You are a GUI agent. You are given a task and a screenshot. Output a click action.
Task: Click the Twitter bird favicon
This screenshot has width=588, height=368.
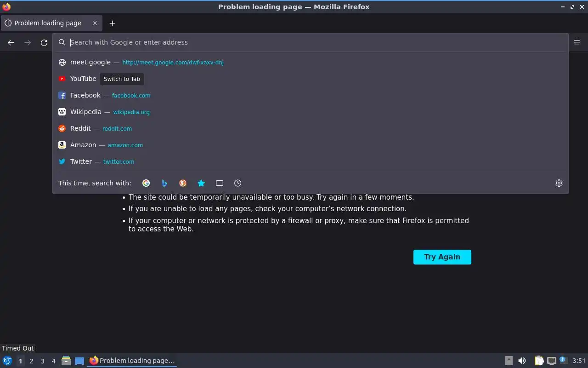(62, 161)
